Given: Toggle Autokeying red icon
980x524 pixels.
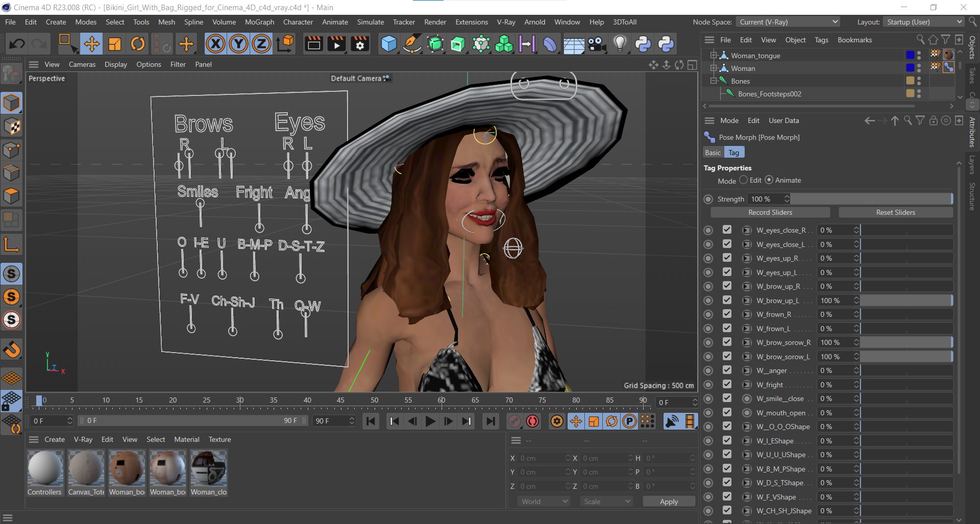Looking at the screenshot, I should click(532, 421).
